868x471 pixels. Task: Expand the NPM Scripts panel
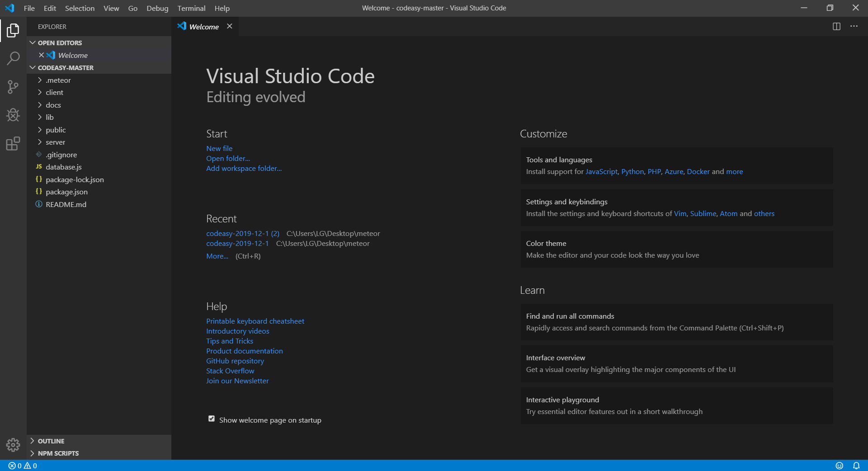(x=99, y=453)
